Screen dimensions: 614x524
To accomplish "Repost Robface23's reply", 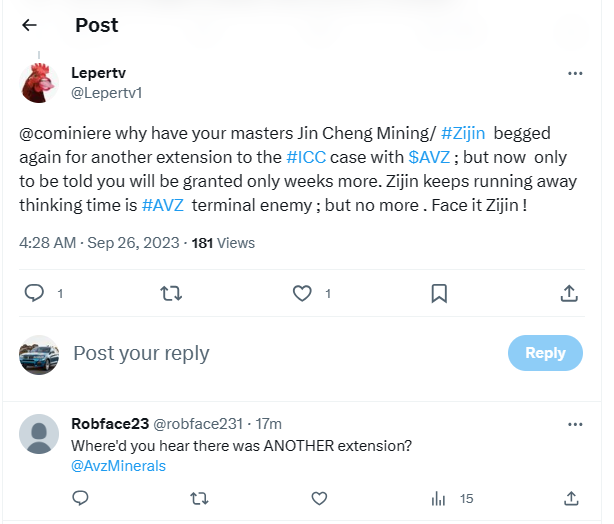I will [x=199, y=499].
